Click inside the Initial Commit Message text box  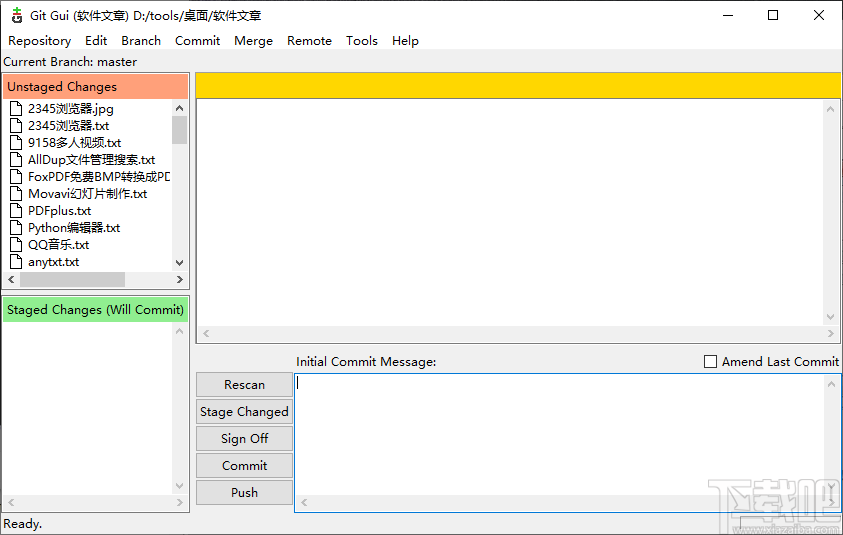pyautogui.click(x=560, y=434)
